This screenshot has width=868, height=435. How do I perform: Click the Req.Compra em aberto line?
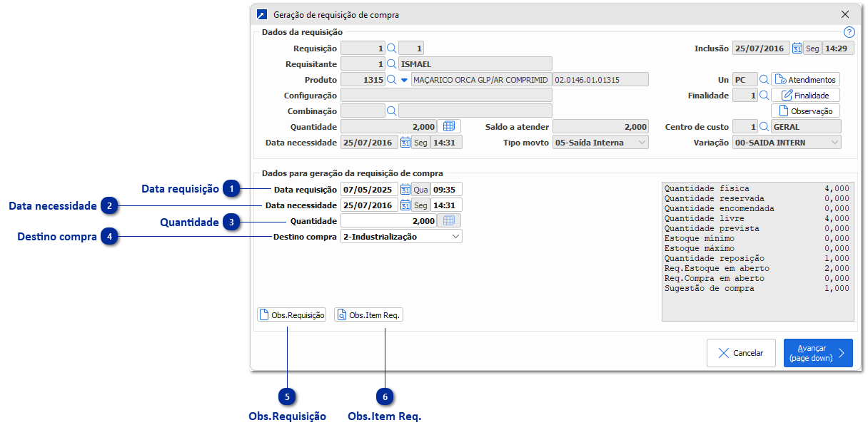pyautogui.click(x=757, y=278)
